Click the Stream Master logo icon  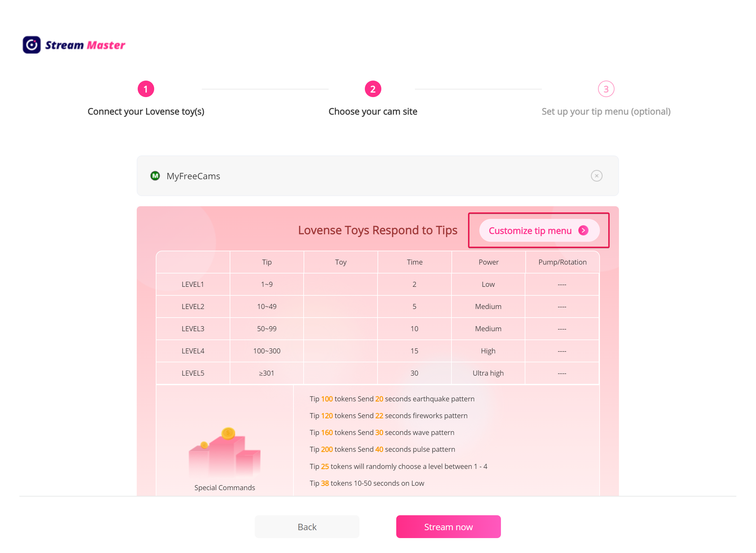point(32,45)
